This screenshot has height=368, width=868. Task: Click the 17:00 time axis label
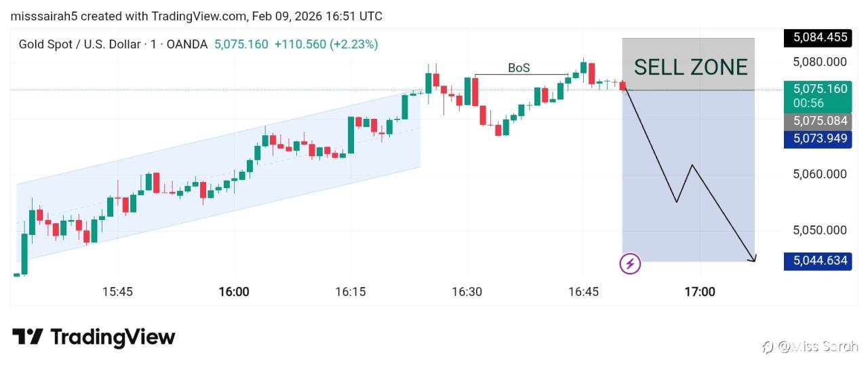pyautogui.click(x=699, y=292)
